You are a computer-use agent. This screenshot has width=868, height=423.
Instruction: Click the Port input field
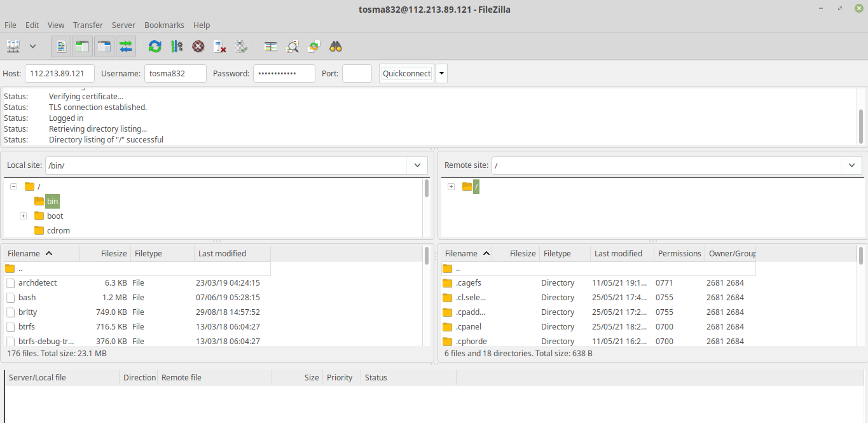point(357,73)
